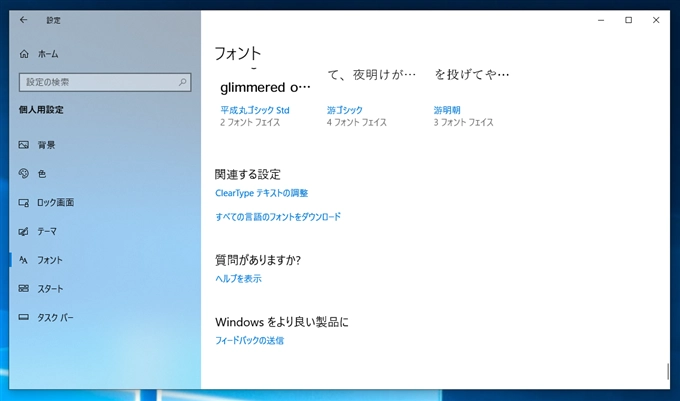Open ClearType テキストの調整 link
Screen dimensions: 680x401
point(262,193)
